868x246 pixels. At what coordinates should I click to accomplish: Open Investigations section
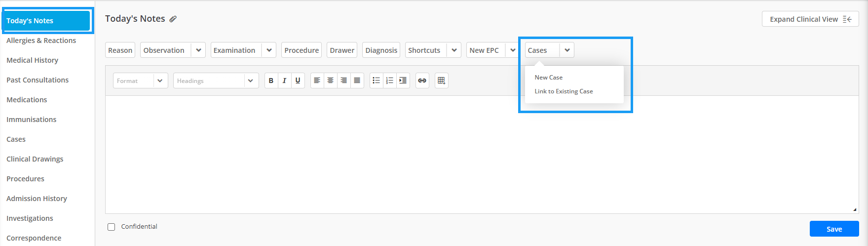[30, 218]
